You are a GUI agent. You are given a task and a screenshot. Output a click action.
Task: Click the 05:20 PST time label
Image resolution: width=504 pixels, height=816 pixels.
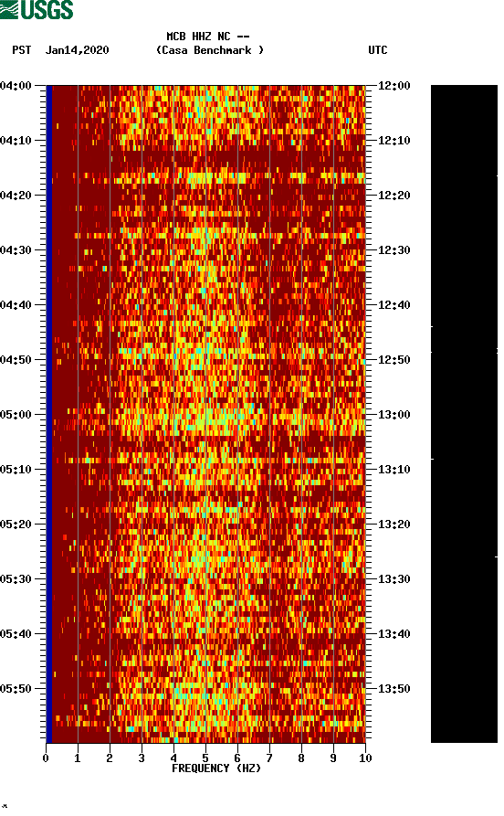16,525
